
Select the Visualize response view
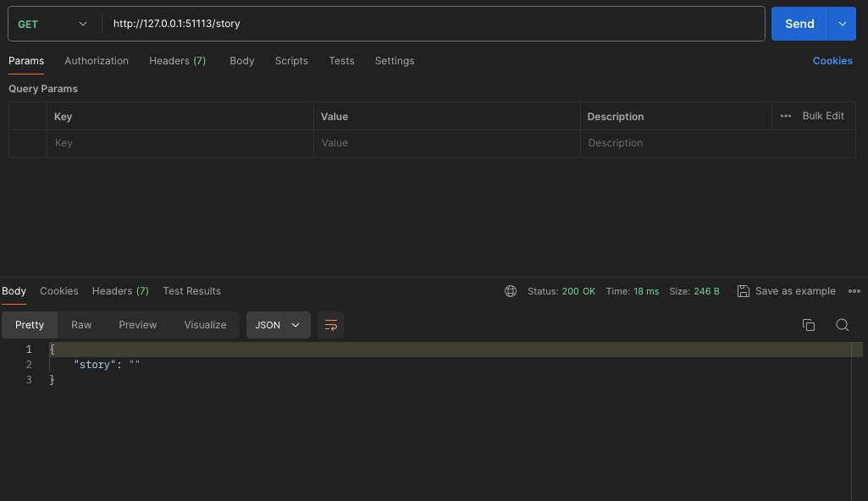tap(205, 325)
